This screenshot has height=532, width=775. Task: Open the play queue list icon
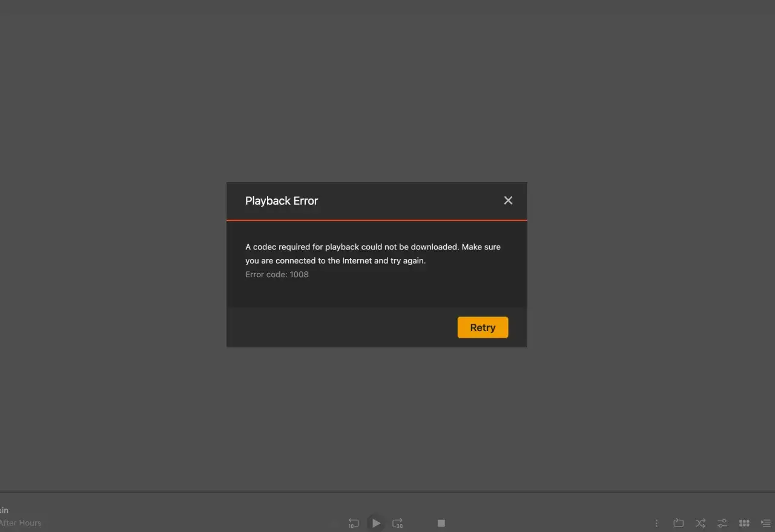pyautogui.click(x=766, y=523)
